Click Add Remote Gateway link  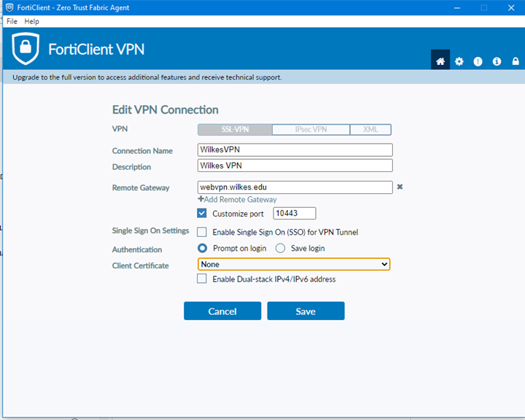pos(238,200)
